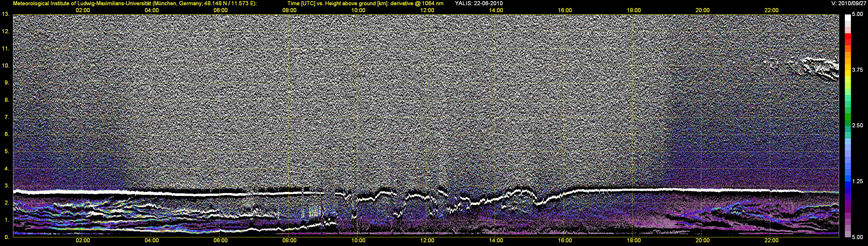Click the 3. height axis label
The width and height of the screenshot is (868, 246).
[7, 186]
